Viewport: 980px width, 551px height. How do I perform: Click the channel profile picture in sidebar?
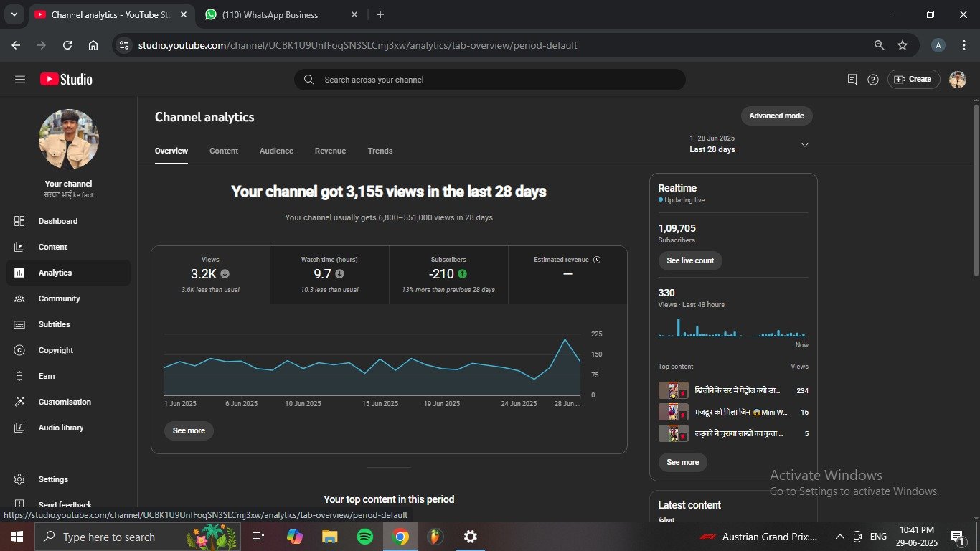click(x=68, y=139)
